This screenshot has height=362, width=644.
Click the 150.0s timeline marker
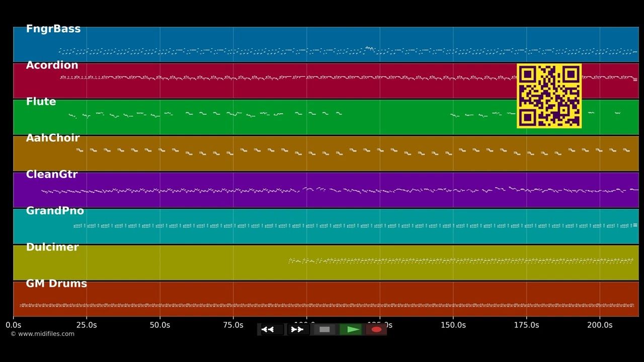tap(453, 325)
